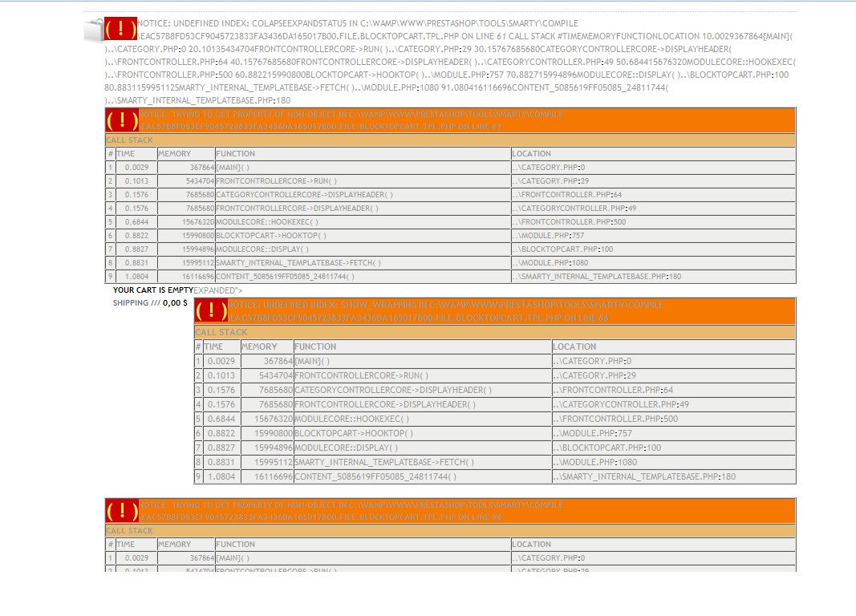Click '..\SMARTY_INTERNAL_TEMPLATEBASE.PHP:180' in line 61 table
856x616 pixels.
(x=597, y=277)
